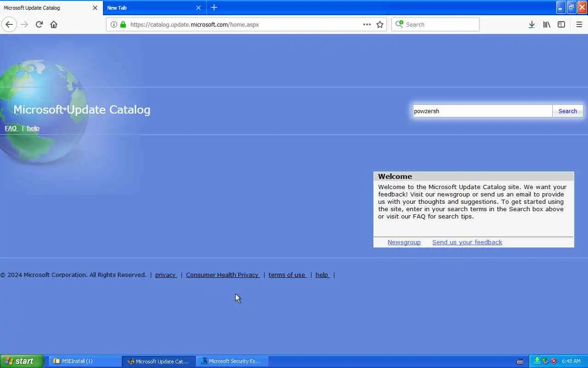Switch to Microsoft Security Essentials taskbar button
Image resolution: width=588 pixels, height=368 pixels.
pos(232,361)
